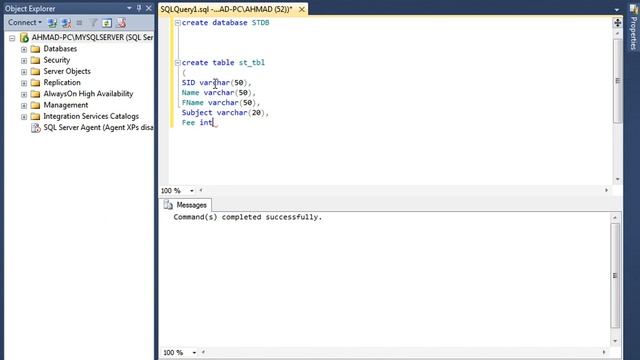640x360 pixels.
Task: Expand the Integration Services Catalogs node
Action: coord(24,117)
